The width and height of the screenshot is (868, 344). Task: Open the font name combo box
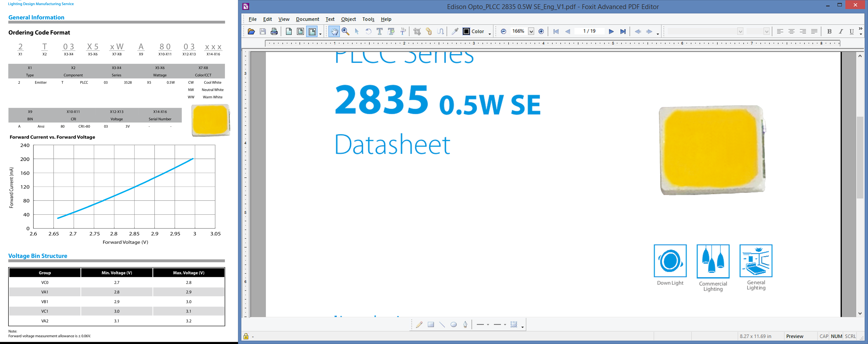click(705, 31)
